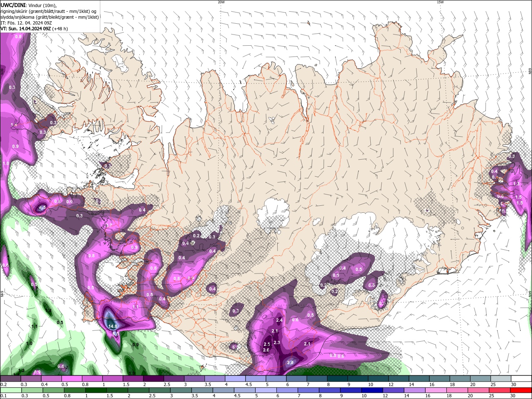
Task: Click the 2.6 precipitation value on the map
Action: (x=266, y=350)
